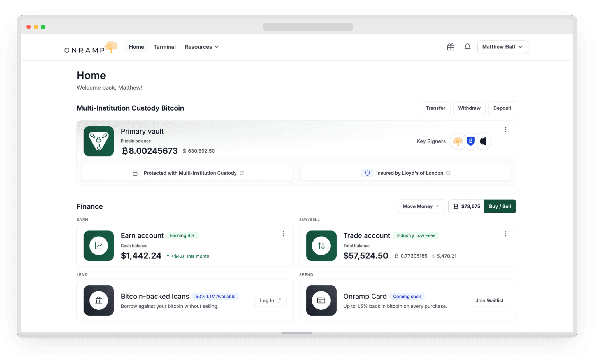Click the padlock icon beside Multi-Institution Custody
This screenshot has height=364, width=594.
[x=135, y=173]
